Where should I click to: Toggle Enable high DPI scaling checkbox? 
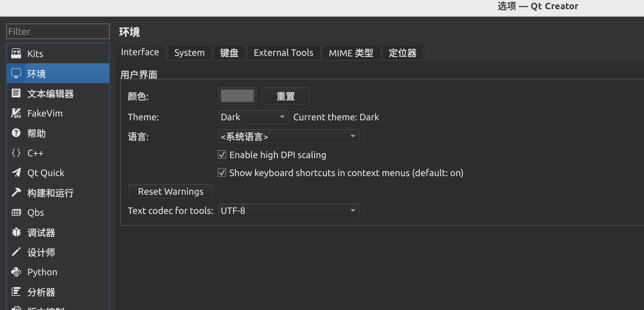click(222, 154)
